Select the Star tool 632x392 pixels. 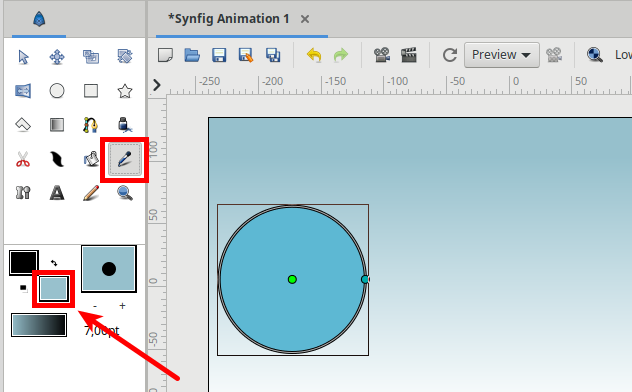[x=125, y=91]
